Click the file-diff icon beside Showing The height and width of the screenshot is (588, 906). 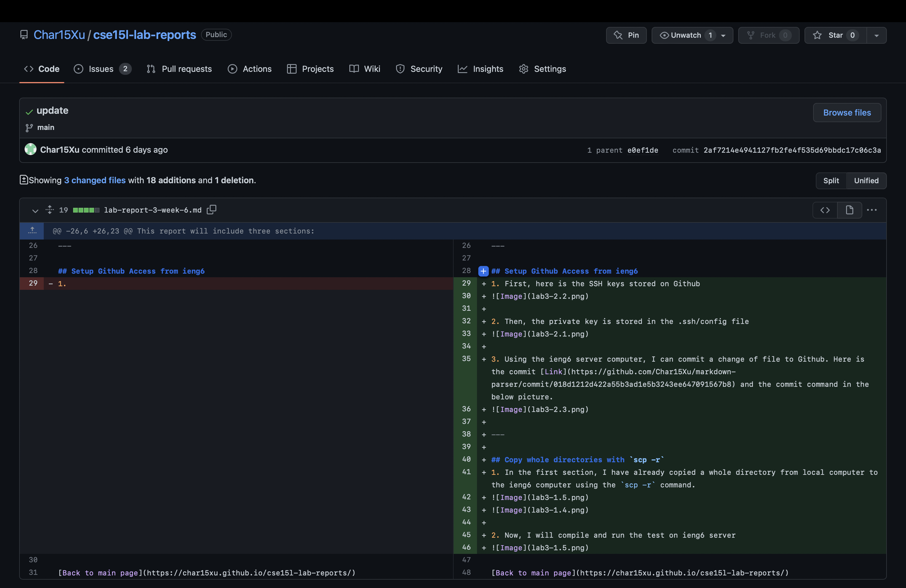(24, 180)
